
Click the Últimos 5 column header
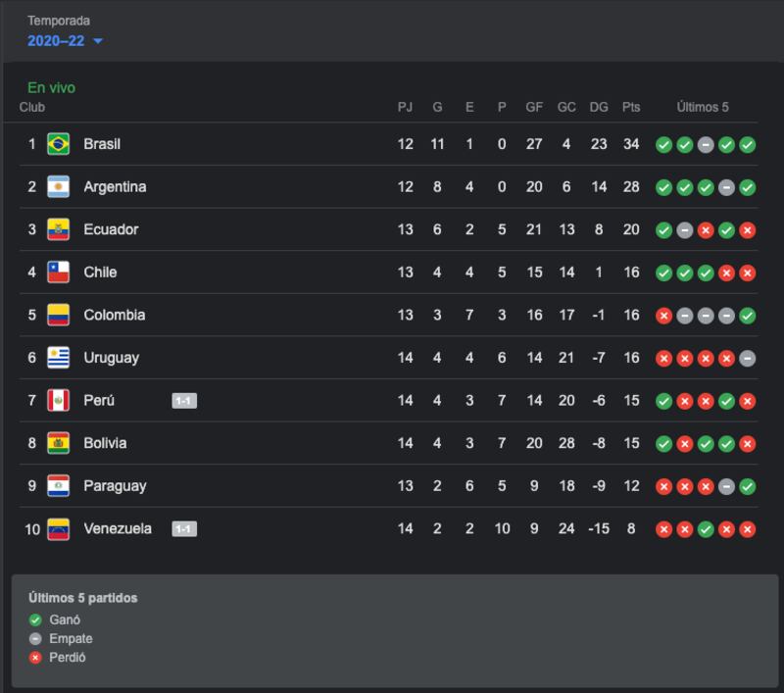[703, 107]
